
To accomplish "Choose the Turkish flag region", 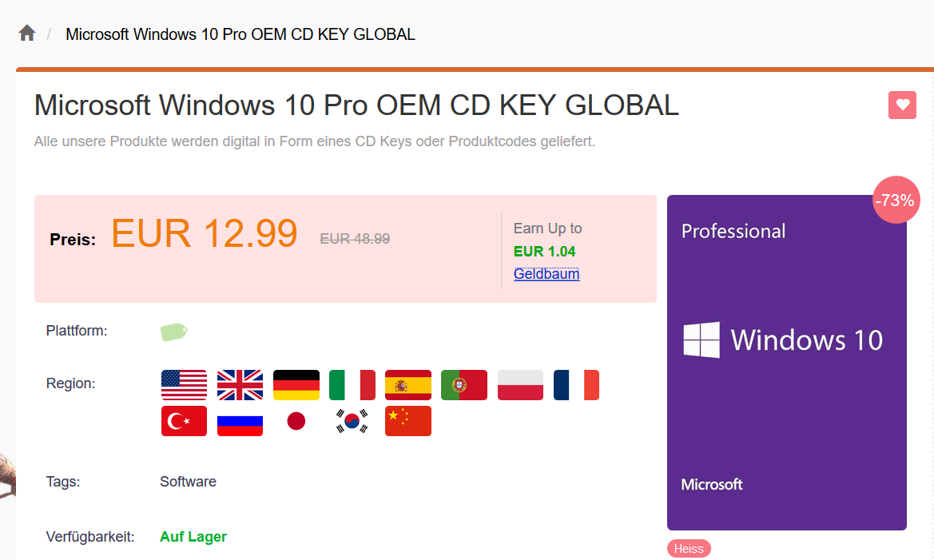I will tap(184, 421).
